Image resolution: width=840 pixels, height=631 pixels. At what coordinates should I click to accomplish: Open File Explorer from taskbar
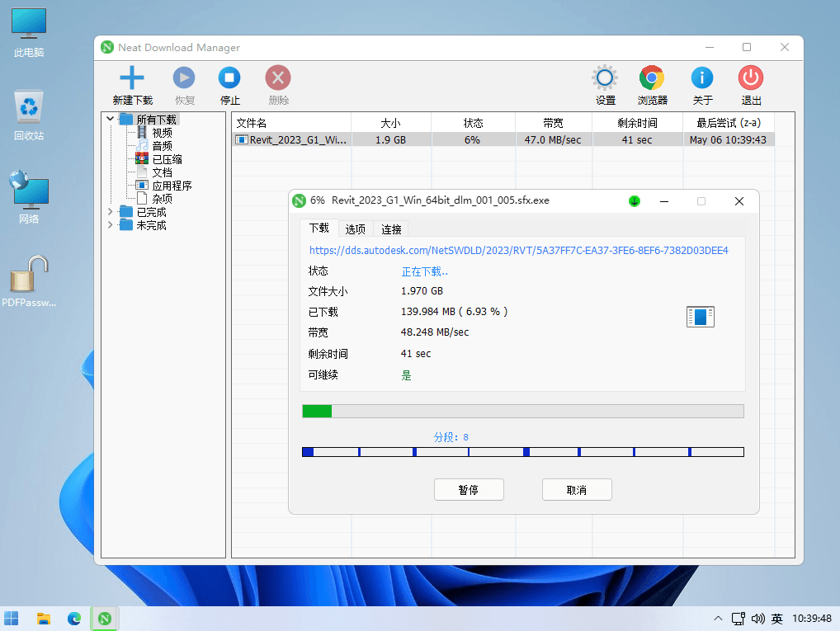(x=44, y=619)
